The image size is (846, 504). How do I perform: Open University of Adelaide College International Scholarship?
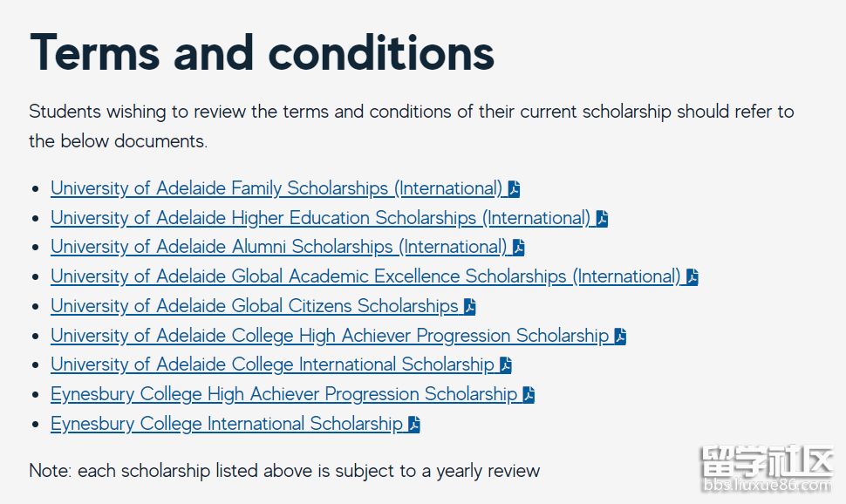tap(272, 364)
